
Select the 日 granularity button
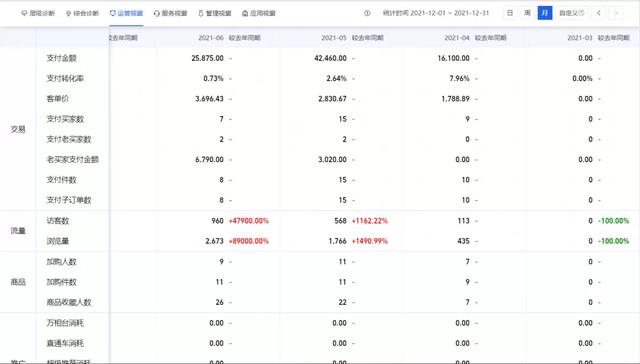point(510,13)
